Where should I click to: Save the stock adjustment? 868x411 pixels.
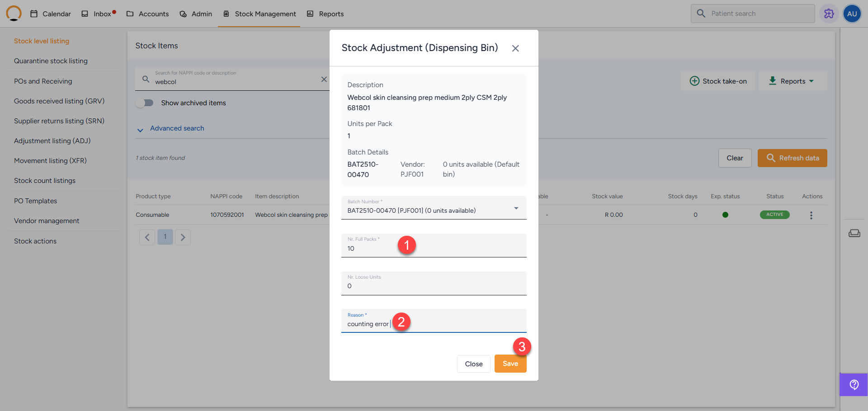(510, 364)
